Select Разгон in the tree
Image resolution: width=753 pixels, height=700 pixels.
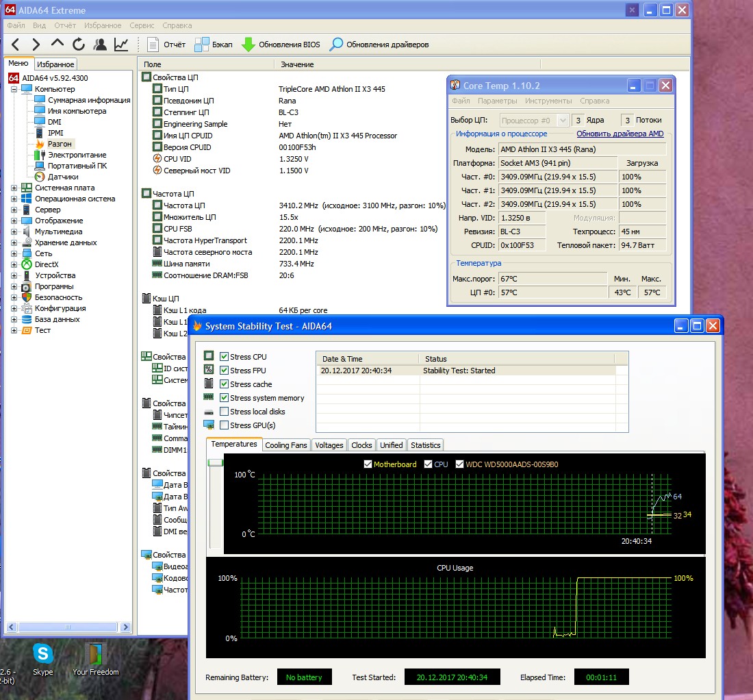[x=59, y=144]
